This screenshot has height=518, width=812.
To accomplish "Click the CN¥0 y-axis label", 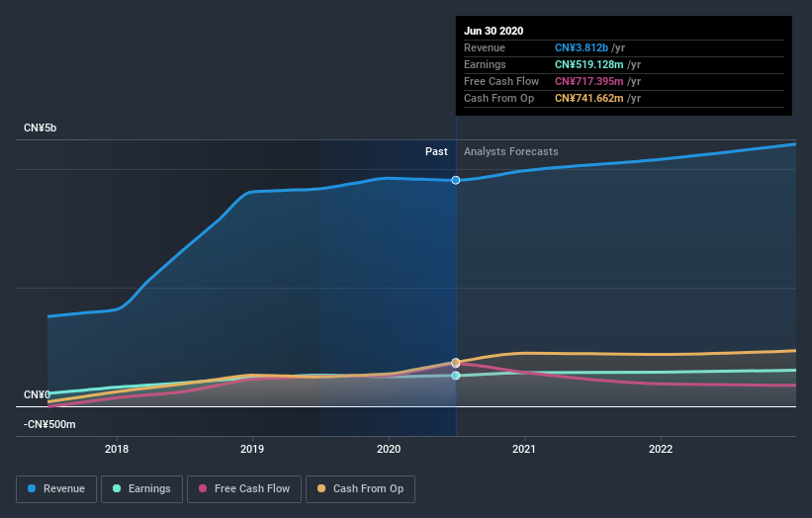I will click(x=38, y=394).
